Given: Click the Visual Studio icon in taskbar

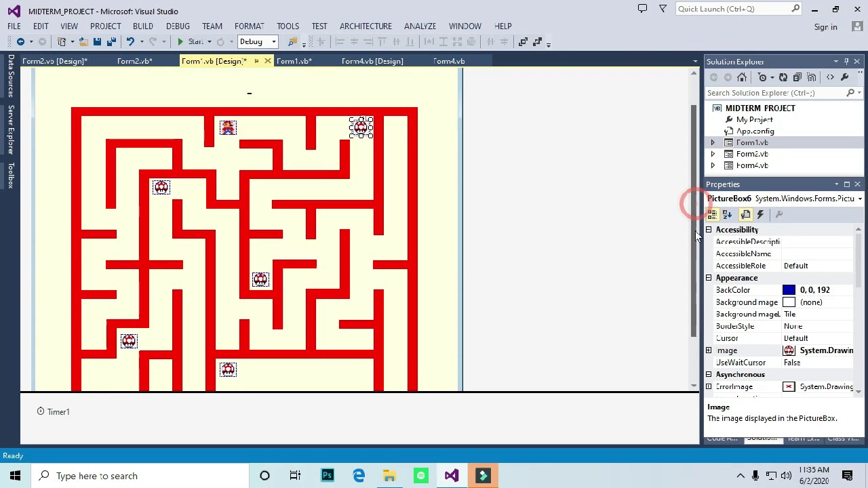Looking at the screenshot, I should click(452, 476).
